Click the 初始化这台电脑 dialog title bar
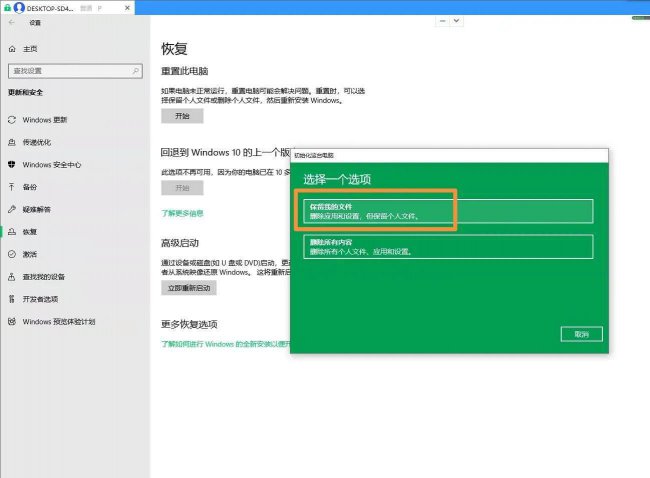The width and height of the screenshot is (650, 478). (449, 155)
